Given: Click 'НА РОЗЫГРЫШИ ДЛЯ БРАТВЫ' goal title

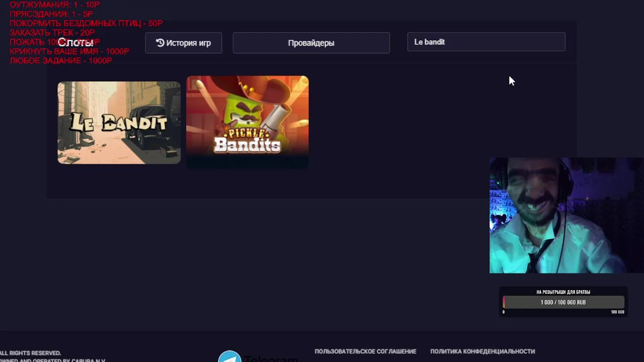Looking at the screenshot, I should pos(563,292).
